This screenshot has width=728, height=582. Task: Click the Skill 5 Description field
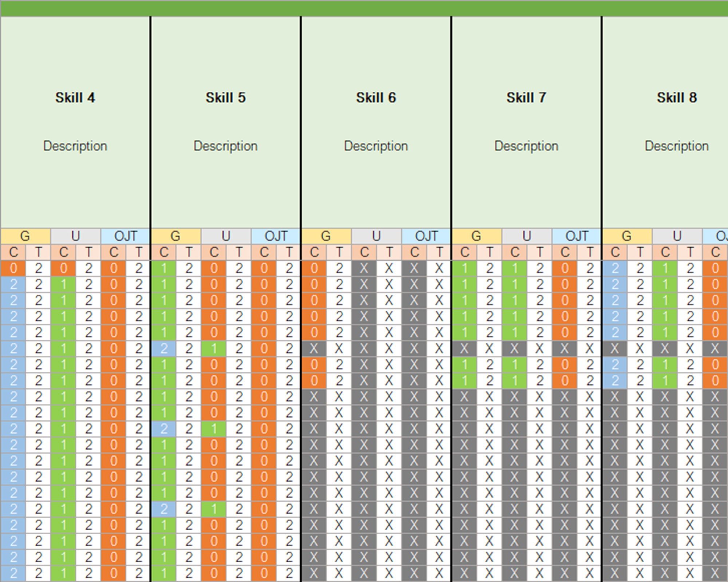(226, 146)
